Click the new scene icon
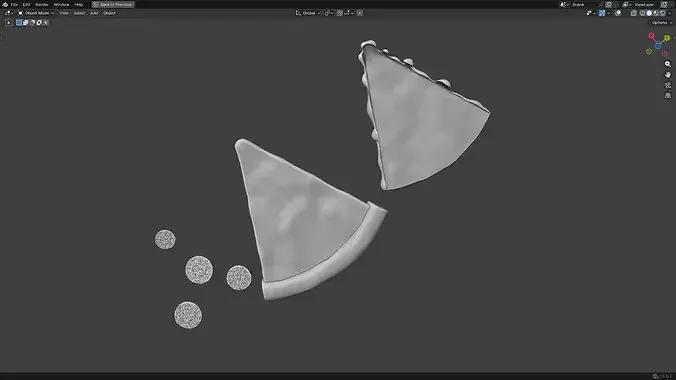 pos(609,4)
